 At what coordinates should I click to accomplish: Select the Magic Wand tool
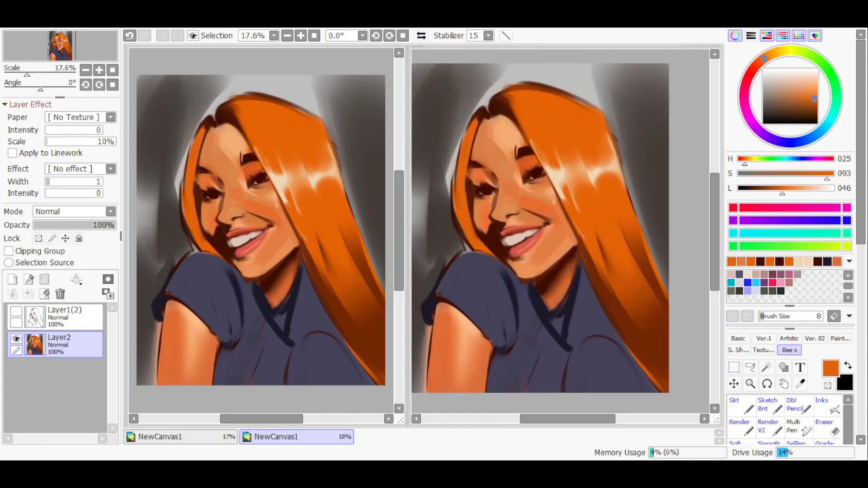(x=767, y=367)
